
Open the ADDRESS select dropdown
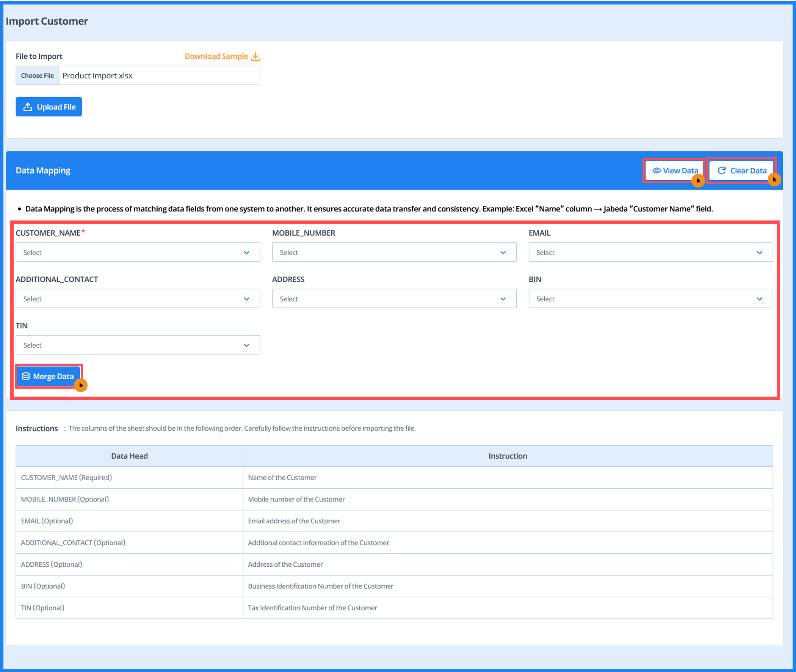coord(394,298)
